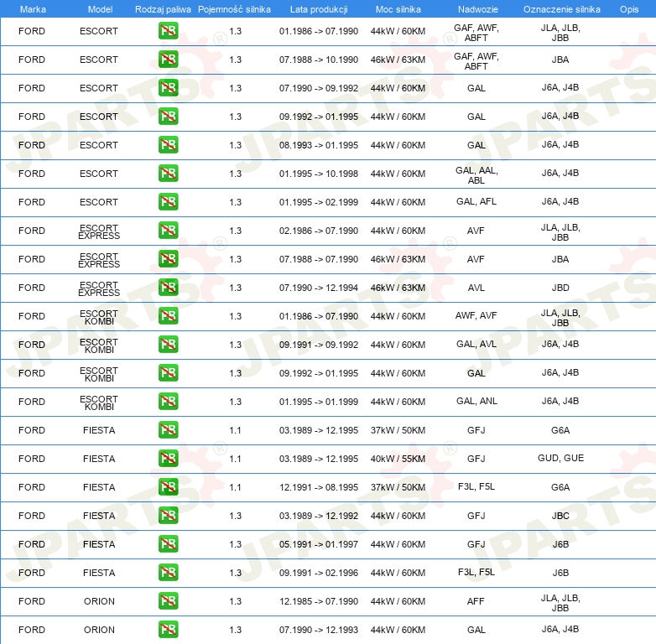This screenshot has width=656, height=644.
Task: Click the date range 01.1995 -> 02.1999
Action: 319,202
